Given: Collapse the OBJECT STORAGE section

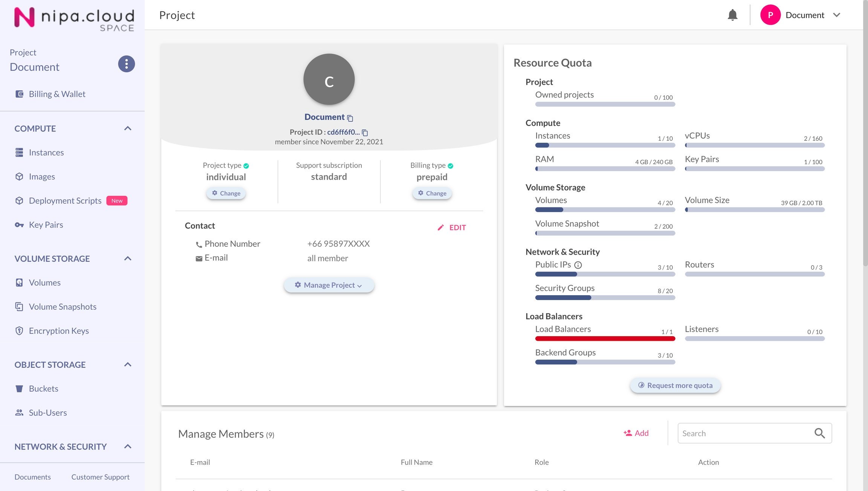Looking at the screenshot, I should 128,364.
